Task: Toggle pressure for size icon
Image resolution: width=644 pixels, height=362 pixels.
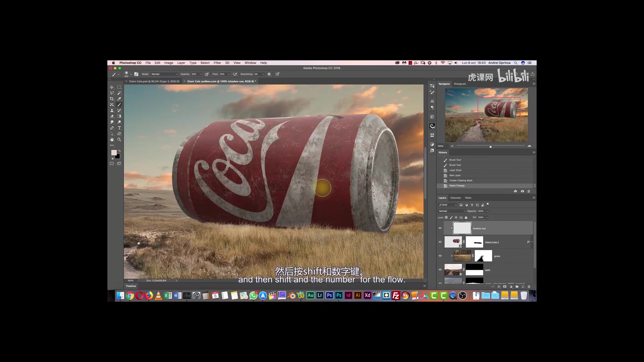Action: (x=277, y=74)
